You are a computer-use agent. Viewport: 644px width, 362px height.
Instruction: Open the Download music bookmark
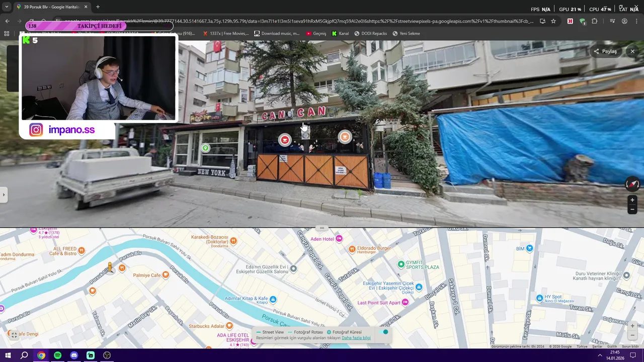point(277,34)
